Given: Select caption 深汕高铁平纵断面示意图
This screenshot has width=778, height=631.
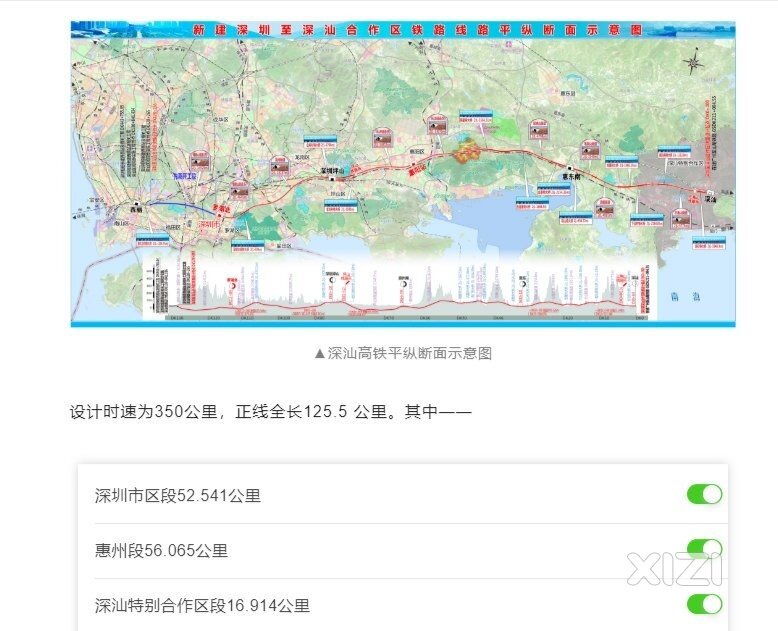Looking at the screenshot, I should [403, 353].
